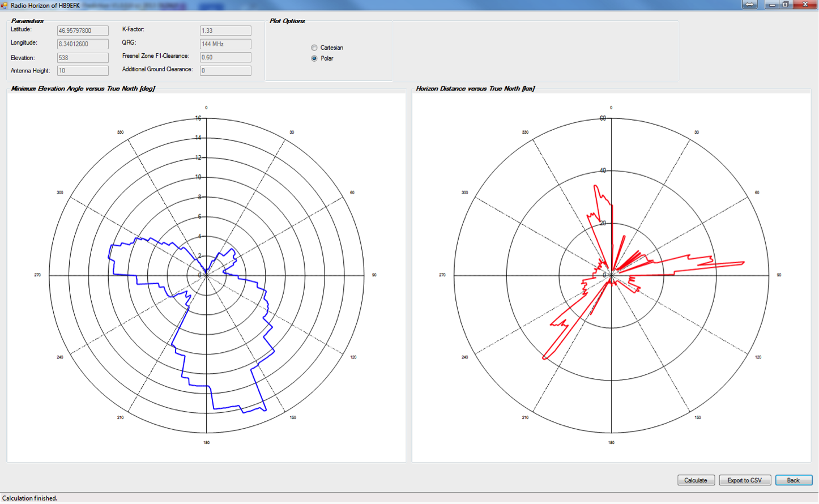Click the Back button

pyautogui.click(x=793, y=480)
